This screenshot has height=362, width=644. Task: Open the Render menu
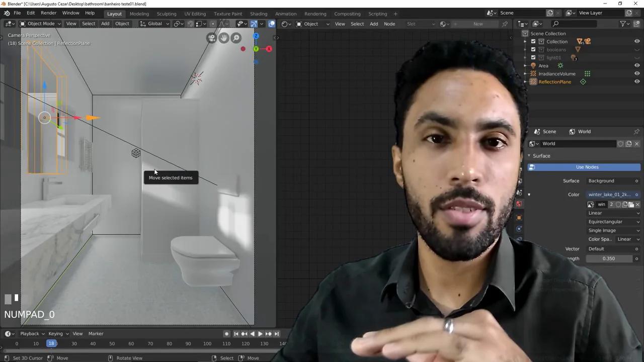click(x=48, y=13)
